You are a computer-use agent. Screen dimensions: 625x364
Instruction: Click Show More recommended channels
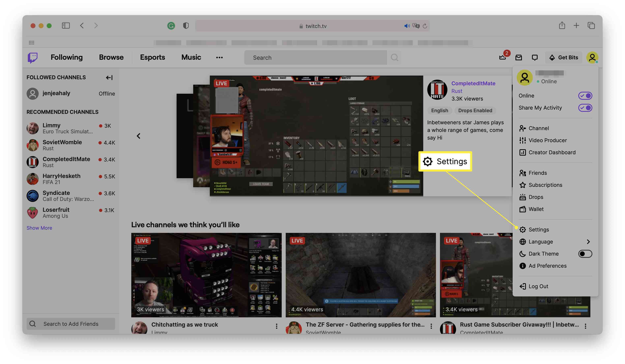pos(39,228)
